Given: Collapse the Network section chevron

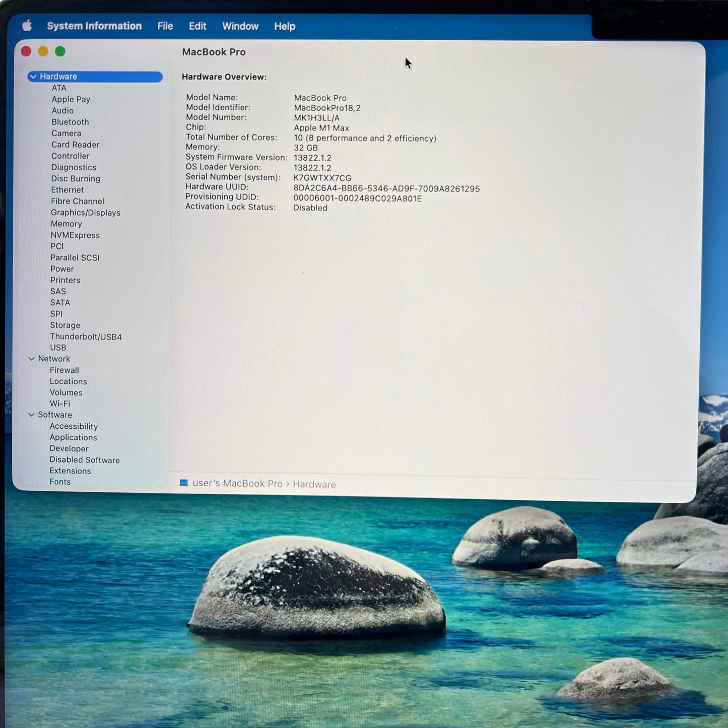Looking at the screenshot, I should (31, 359).
